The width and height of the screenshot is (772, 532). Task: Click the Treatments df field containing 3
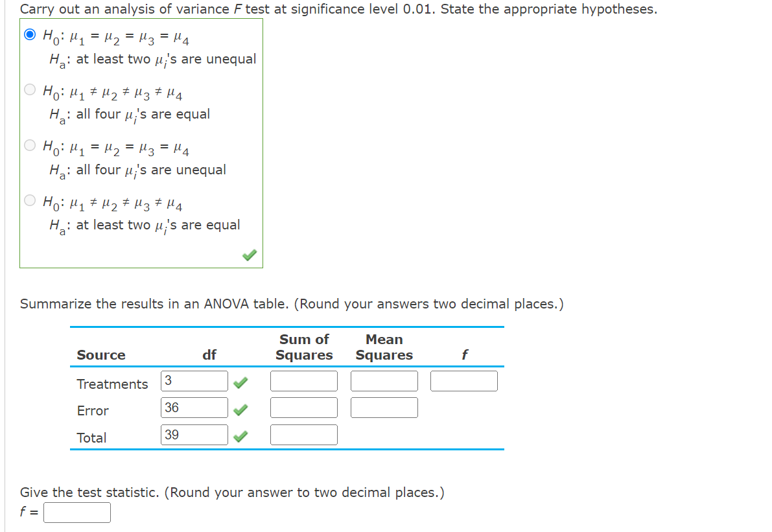click(193, 381)
